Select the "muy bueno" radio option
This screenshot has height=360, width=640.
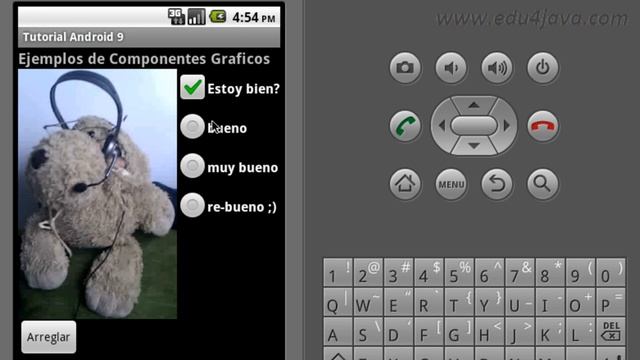point(192,166)
